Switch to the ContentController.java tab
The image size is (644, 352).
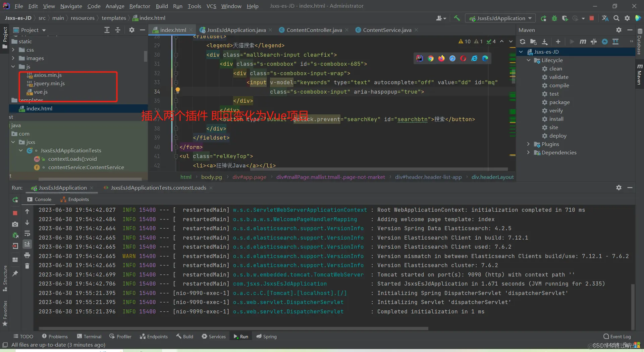coord(314,30)
